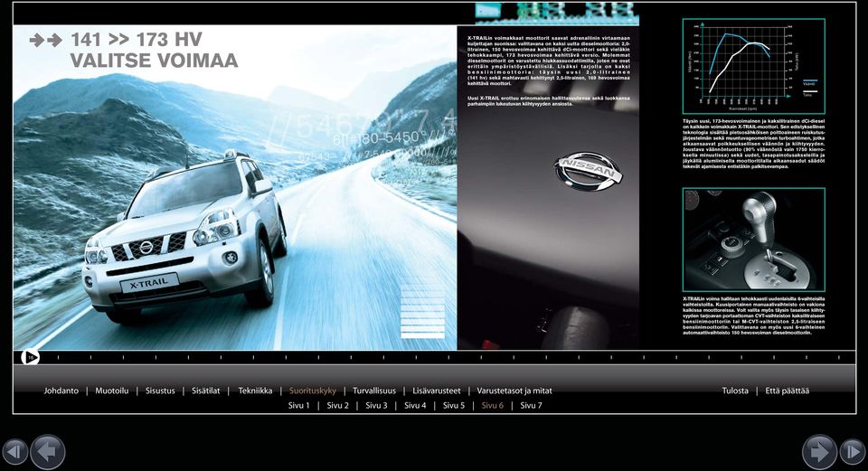
Task: Go to Sivu 1
Action: (x=299, y=406)
